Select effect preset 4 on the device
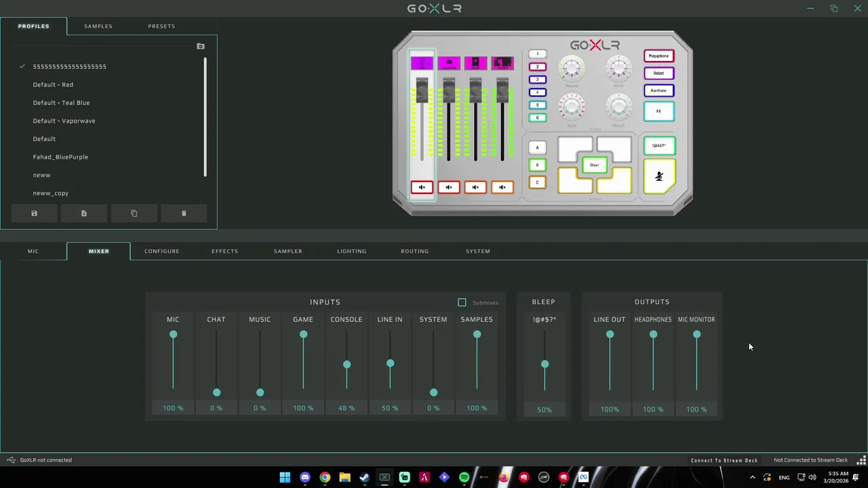868x488 pixels. [x=537, y=92]
